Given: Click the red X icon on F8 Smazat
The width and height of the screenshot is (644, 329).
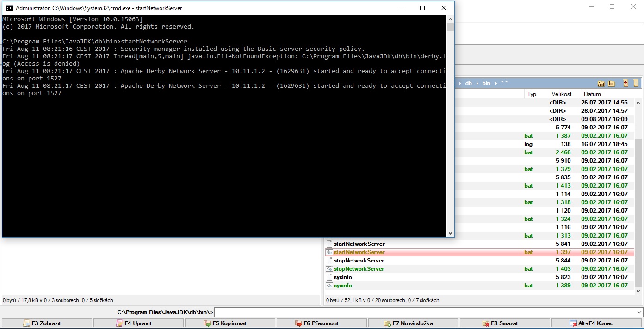Looking at the screenshot, I should 487,323.
